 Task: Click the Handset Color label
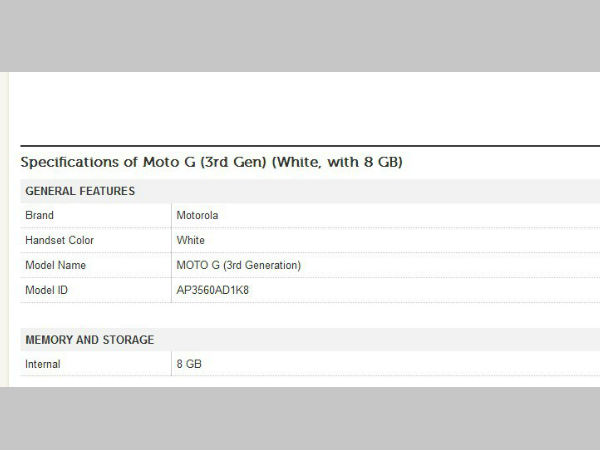click(60, 240)
